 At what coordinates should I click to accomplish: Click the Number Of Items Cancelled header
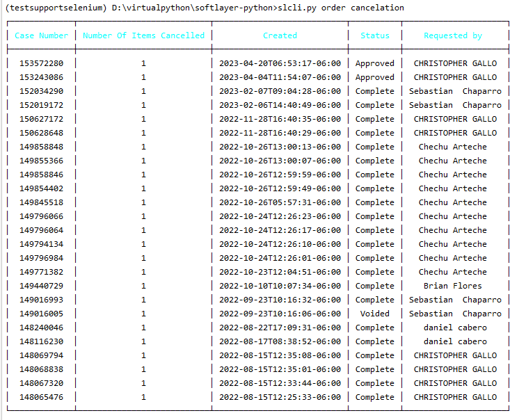coord(143,35)
